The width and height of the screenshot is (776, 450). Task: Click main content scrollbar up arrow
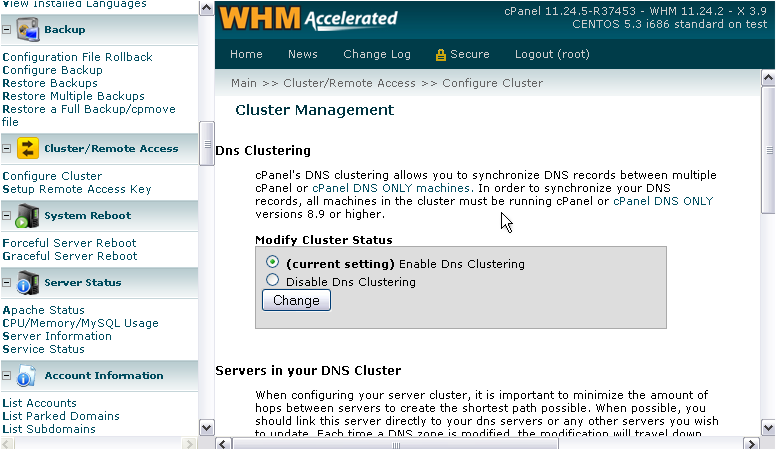(768, 78)
